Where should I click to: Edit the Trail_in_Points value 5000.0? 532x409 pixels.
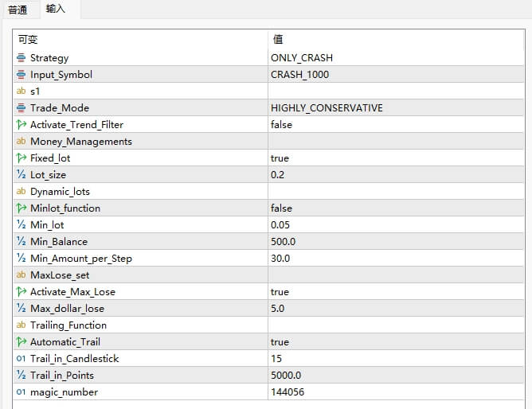tap(286, 376)
